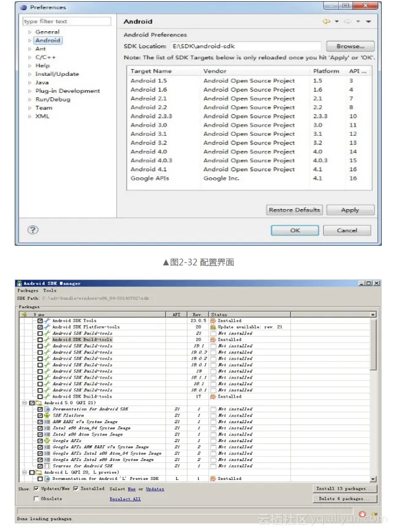Click the SDK Manager vertical scrollbar thumb
Viewport: 394px width, 532px height.
(x=373, y=344)
